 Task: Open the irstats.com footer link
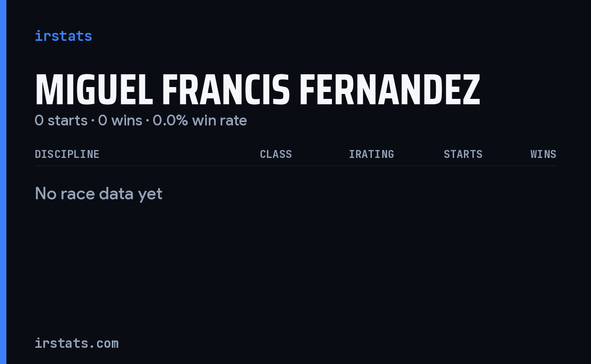(x=76, y=343)
